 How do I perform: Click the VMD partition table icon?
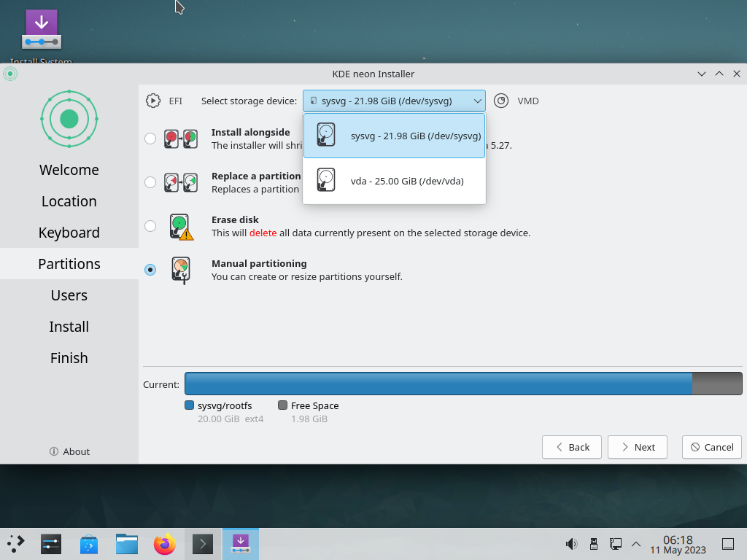[x=500, y=101]
